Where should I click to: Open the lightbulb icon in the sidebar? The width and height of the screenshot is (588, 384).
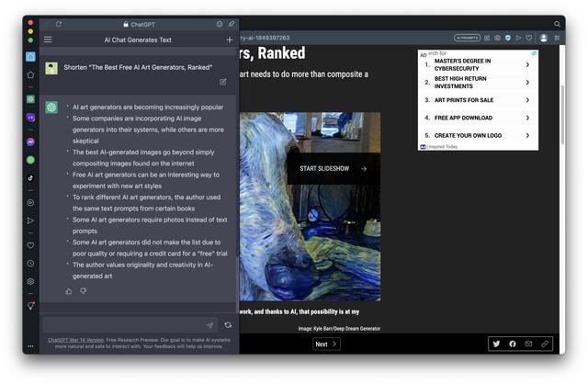point(30,306)
